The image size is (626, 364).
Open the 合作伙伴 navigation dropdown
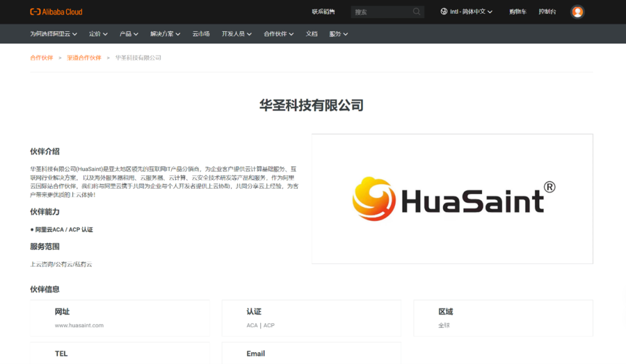click(277, 34)
